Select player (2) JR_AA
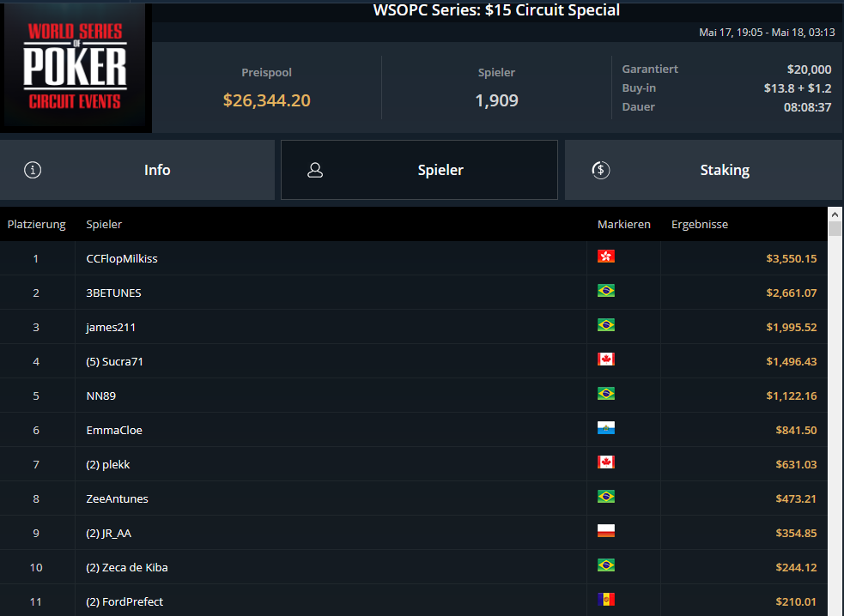 [x=109, y=533]
